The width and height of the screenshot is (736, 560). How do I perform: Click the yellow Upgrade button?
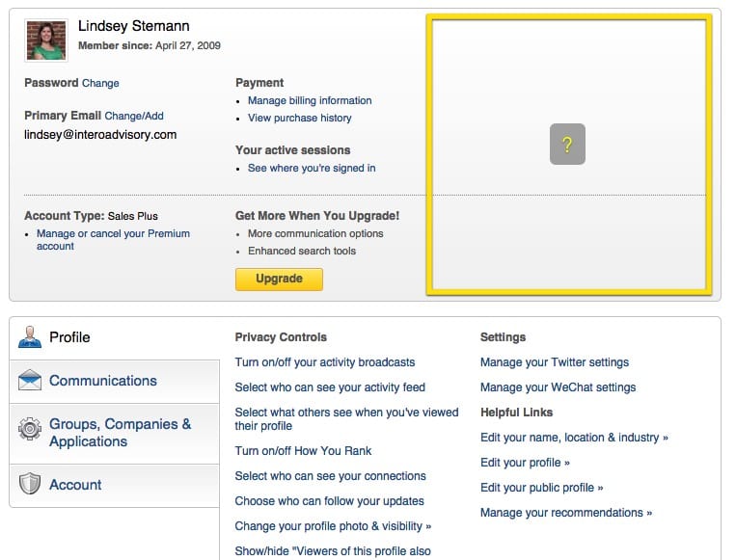[279, 280]
